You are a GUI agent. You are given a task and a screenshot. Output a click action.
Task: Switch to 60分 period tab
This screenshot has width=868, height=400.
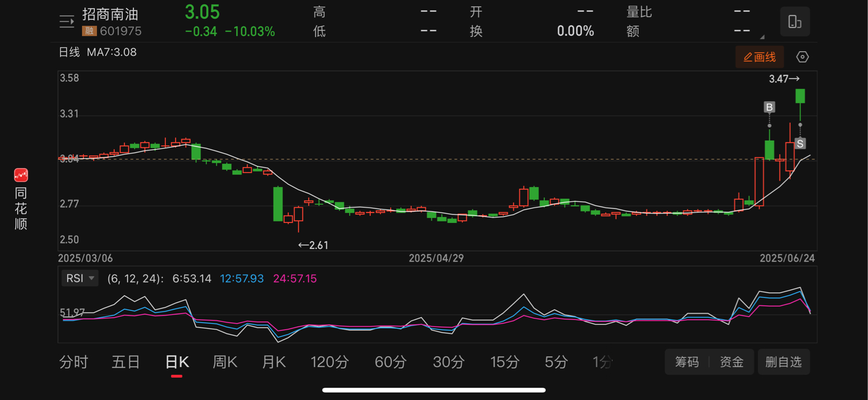pos(390,362)
